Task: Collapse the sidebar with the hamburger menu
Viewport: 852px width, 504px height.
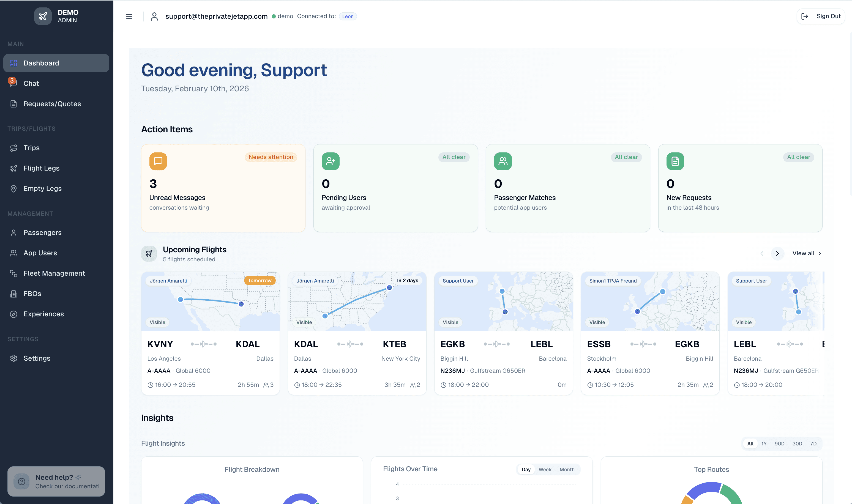Action: point(129,16)
